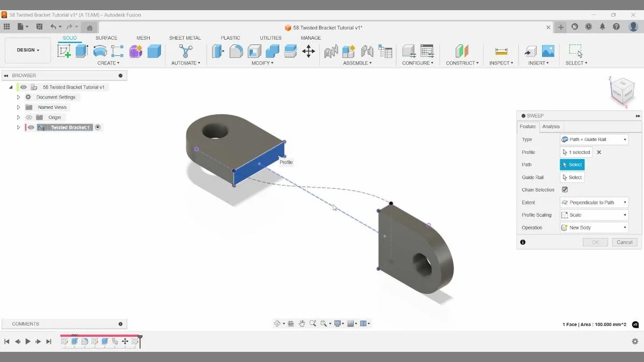Toggle visibility of Origin folder
This screenshot has height=362, width=644.
[x=30, y=117]
